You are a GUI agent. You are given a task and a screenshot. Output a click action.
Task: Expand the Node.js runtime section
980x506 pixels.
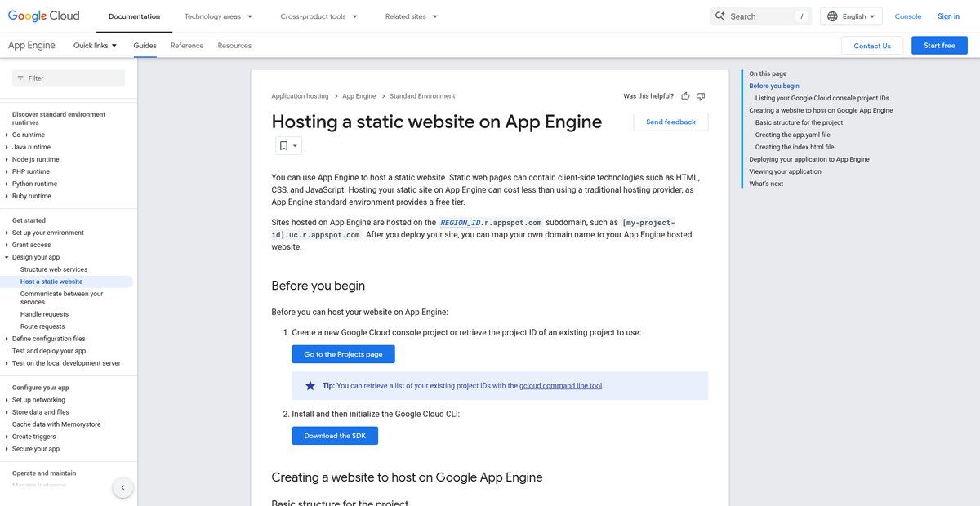(x=7, y=159)
